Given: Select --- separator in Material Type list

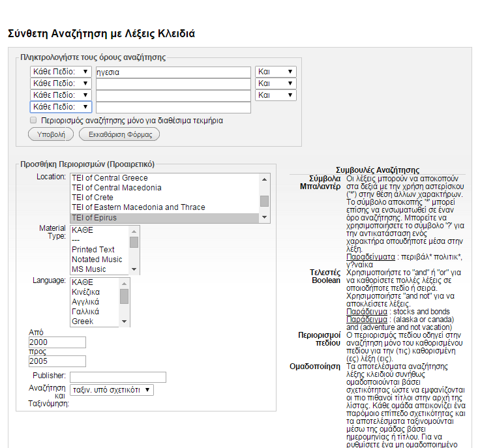Looking at the screenshot, I should point(100,240).
